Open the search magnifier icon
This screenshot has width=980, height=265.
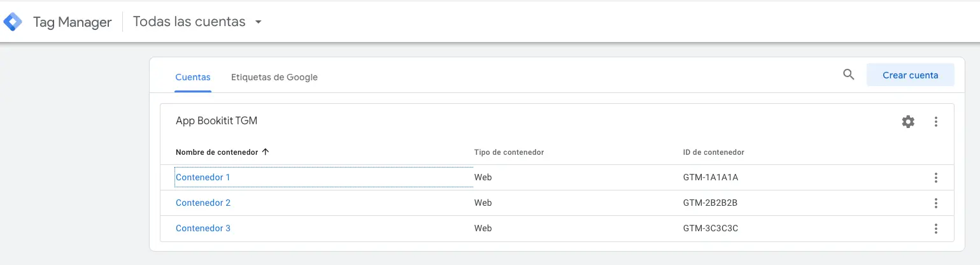[848, 75]
